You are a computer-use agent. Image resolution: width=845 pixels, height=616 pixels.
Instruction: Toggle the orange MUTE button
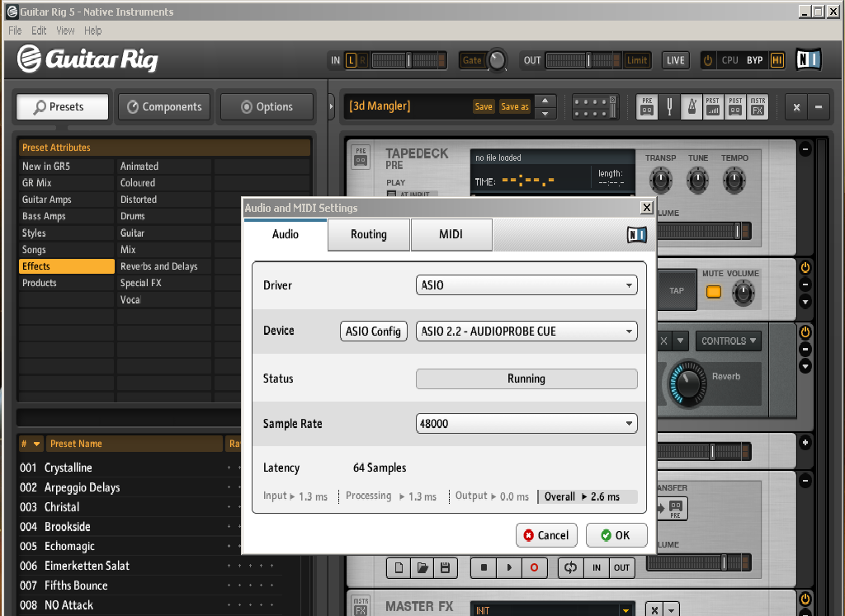coord(714,292)
